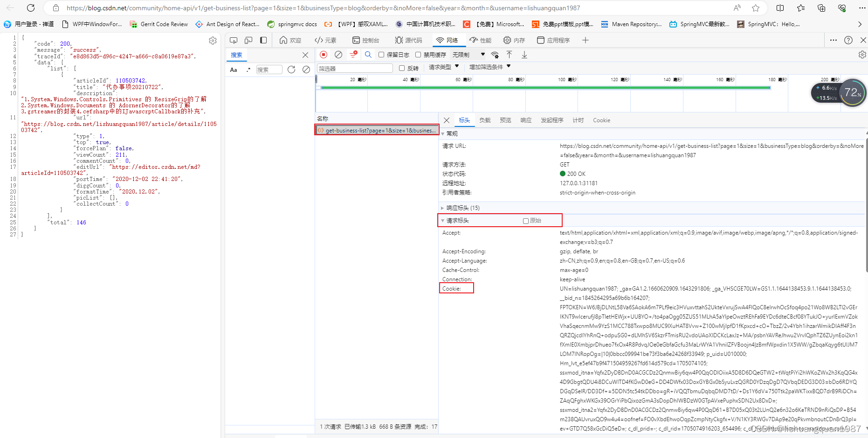This screenshot has width=868, height=438.
Task: Click the network filter funnel icon
Action: (x=353, y=55)
